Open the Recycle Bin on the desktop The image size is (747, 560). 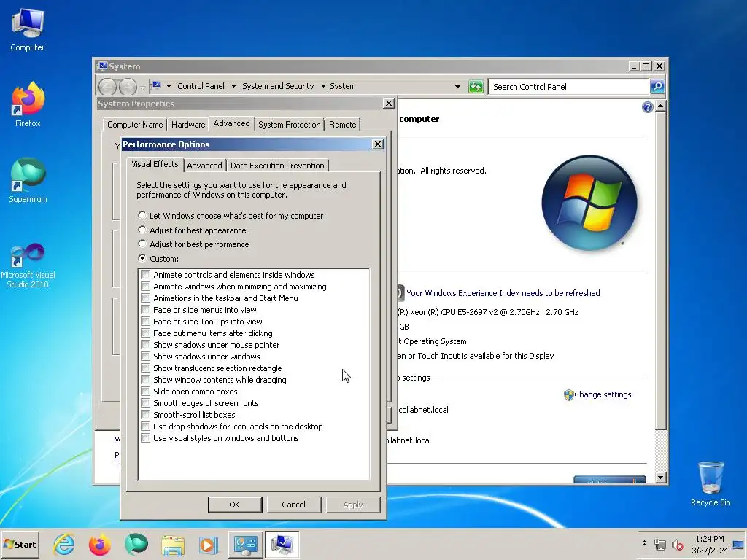coord(711,483)
